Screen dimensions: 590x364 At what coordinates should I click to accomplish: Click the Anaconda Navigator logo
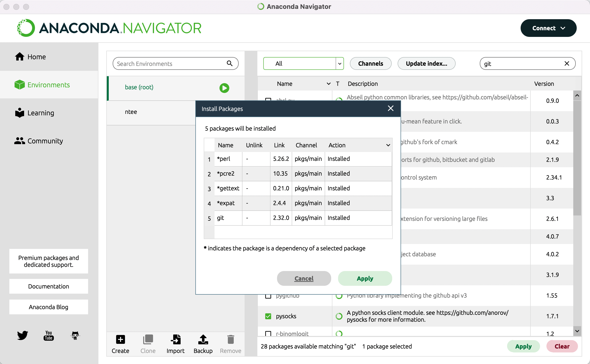(109, 28)
